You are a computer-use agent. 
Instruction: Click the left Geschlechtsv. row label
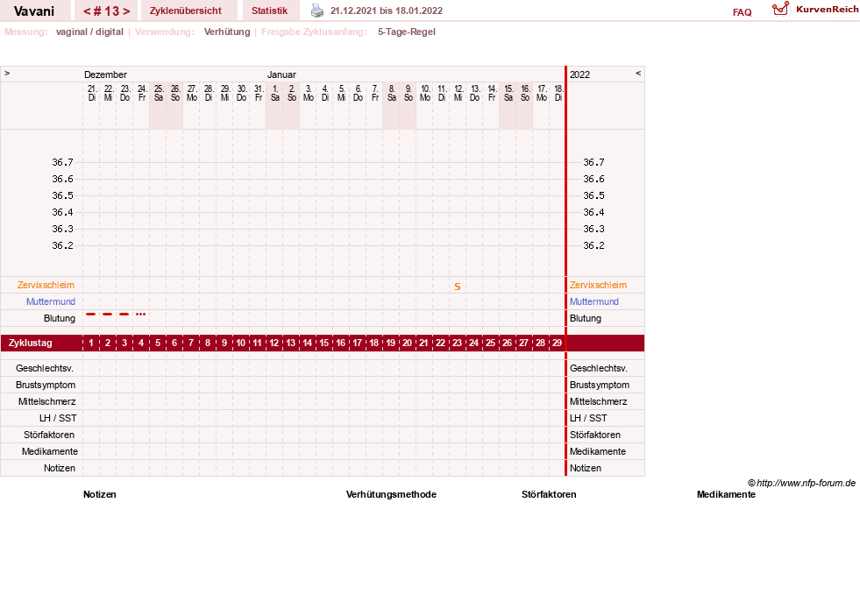(45, 368)
